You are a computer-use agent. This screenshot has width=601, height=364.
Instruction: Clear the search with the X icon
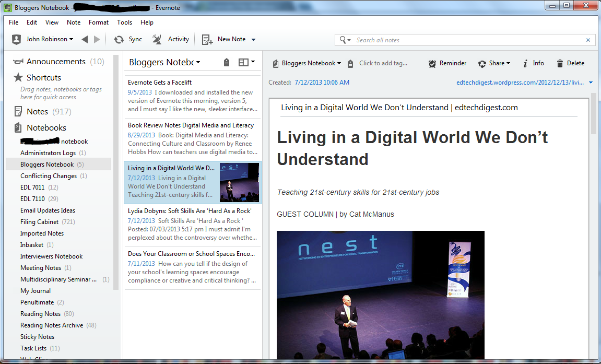[588, 40]
